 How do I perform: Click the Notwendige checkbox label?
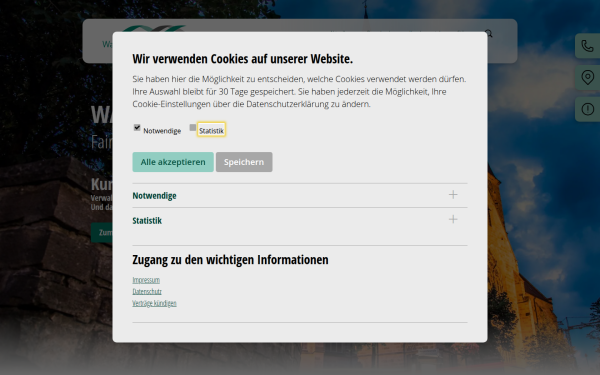tap(162, 131)
